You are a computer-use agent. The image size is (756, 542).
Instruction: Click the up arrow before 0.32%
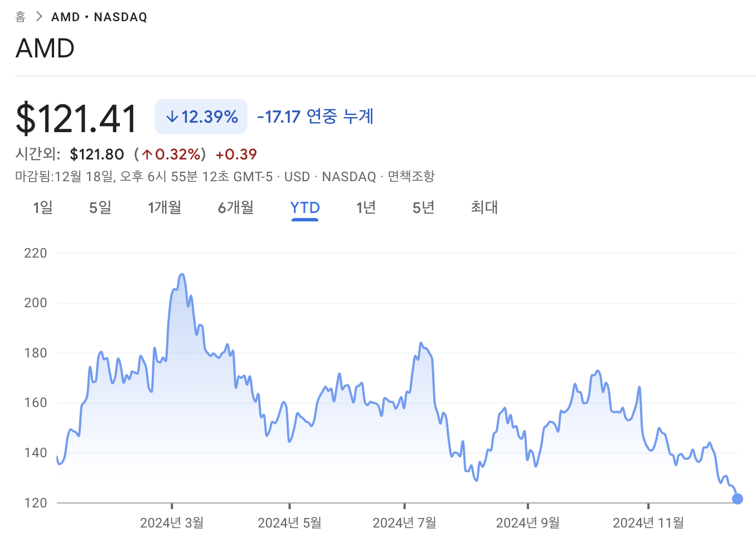[147, 154]
